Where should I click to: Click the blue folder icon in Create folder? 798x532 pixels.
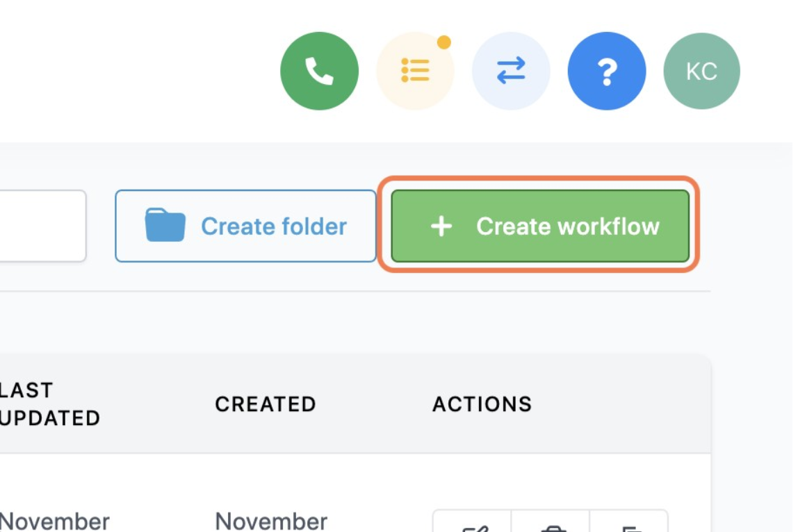pos(165,225)
